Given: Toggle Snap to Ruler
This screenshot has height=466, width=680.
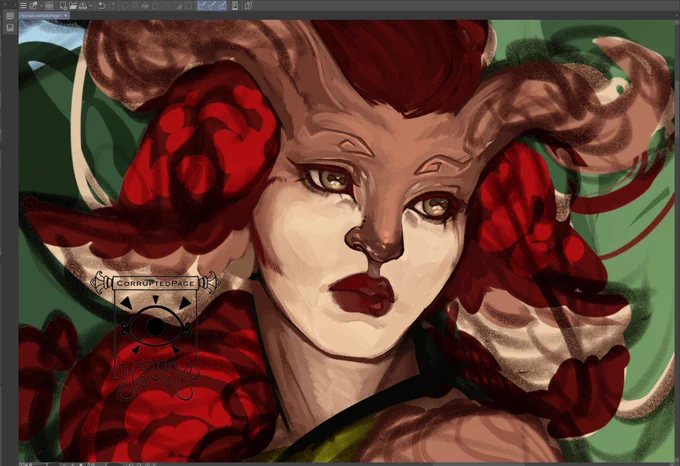Looking at the screenshot, I should 202,6.
